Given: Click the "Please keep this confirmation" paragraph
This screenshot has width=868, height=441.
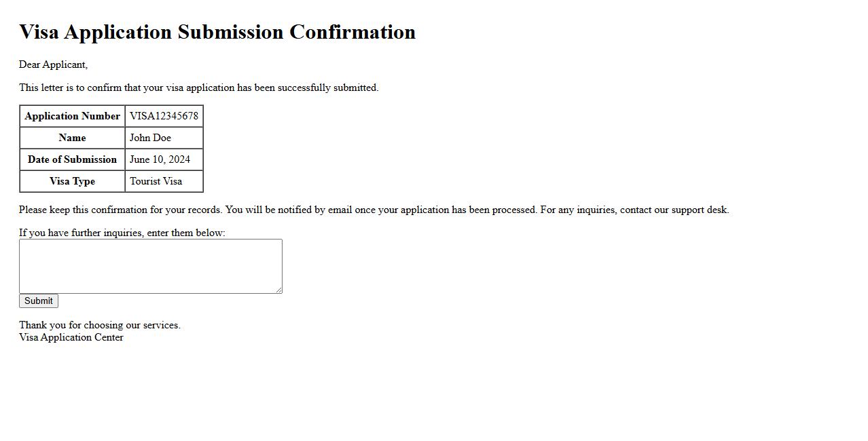Looking at the screenshot, I should pos(374,210).
